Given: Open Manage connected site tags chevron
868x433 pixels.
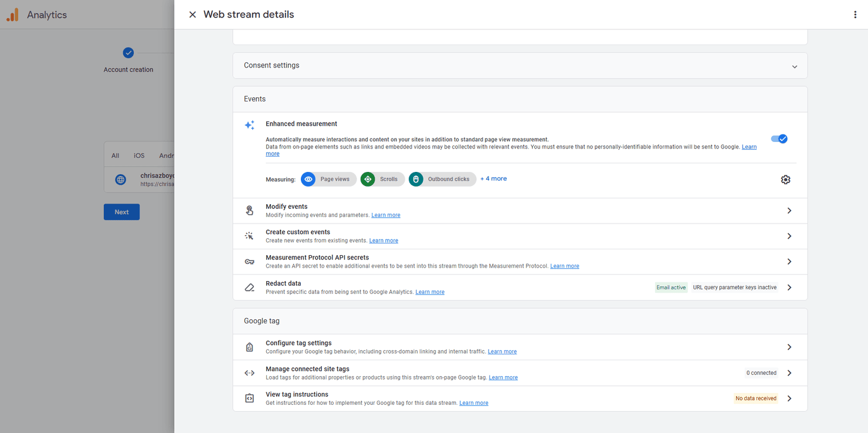Looking at the screenshot, I should point(789,373).
